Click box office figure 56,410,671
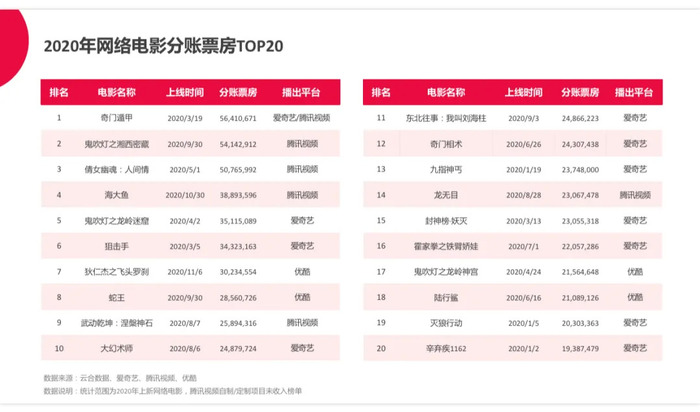The width and height of the screenshot is (700, 412). tap(238, 118)
